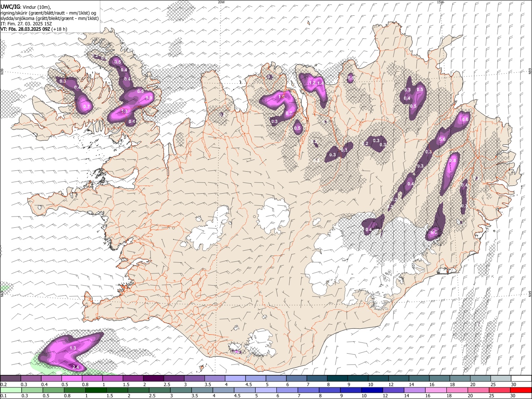This screenshot has width=532, height=399.
Task: Click the 4.5 label in the rain legend row
Action: pyautogui.click(x=237, y=396)
